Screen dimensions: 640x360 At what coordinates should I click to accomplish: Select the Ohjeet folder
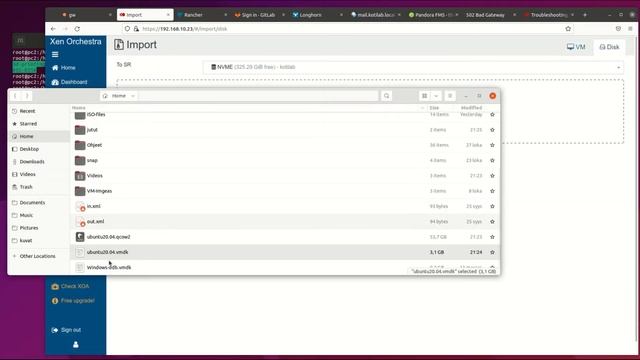284,145
